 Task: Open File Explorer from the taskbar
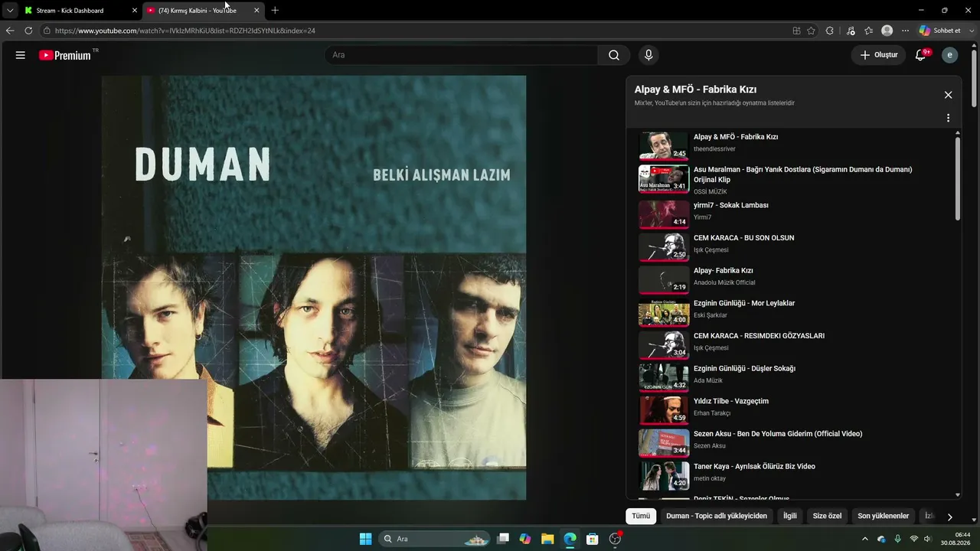point(547,539)
